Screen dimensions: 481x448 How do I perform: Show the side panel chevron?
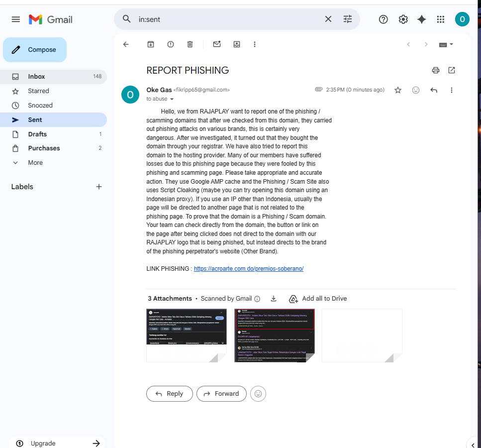473,445
